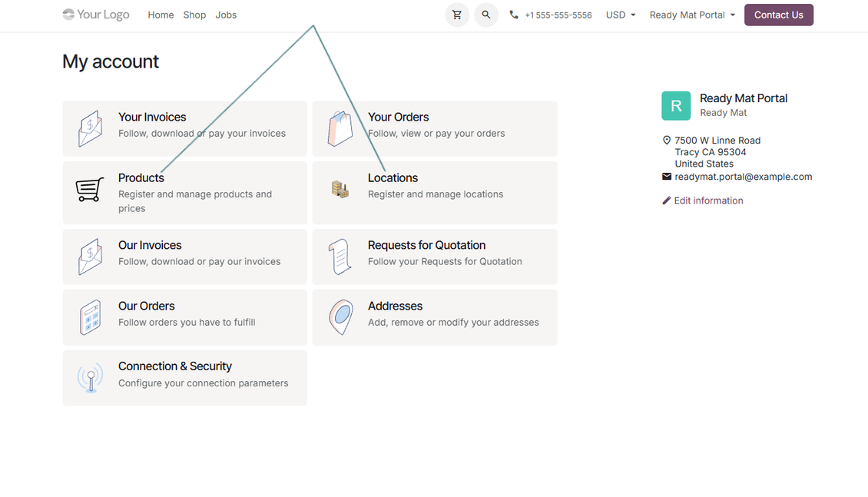
Task: Click 'Add, remove or modify your addresses'
Action: [453, 322]
